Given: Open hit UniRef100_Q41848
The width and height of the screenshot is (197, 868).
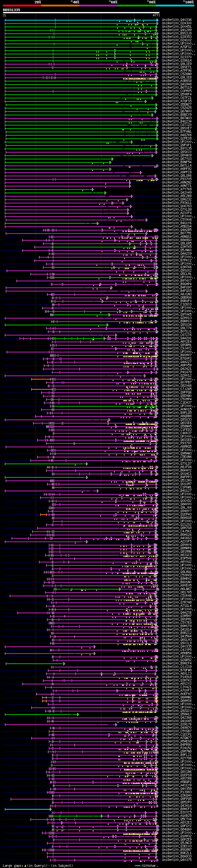Looking at the screenshot, I should pyautogui.click(x=177, y=84).
